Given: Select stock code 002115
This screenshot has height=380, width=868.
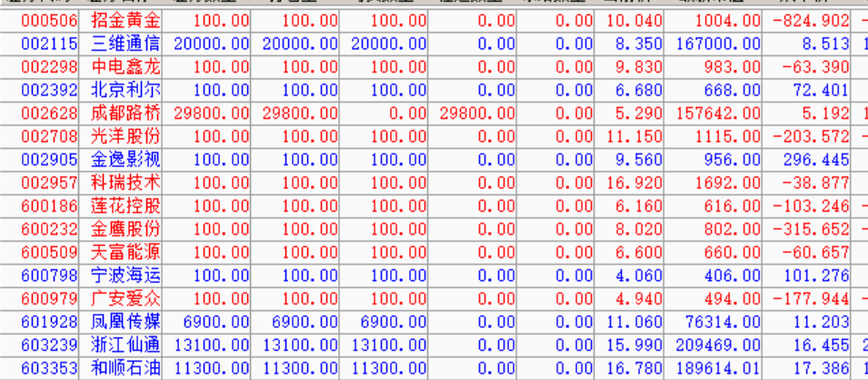Looking at the screenshot, I should 49,44.
